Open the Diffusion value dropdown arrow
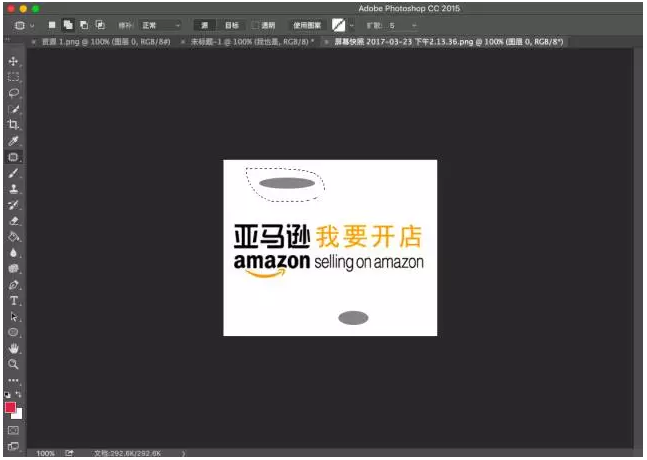Image resolution: width=647 pixels, height=460 pixels. click(x=414, y=26)
